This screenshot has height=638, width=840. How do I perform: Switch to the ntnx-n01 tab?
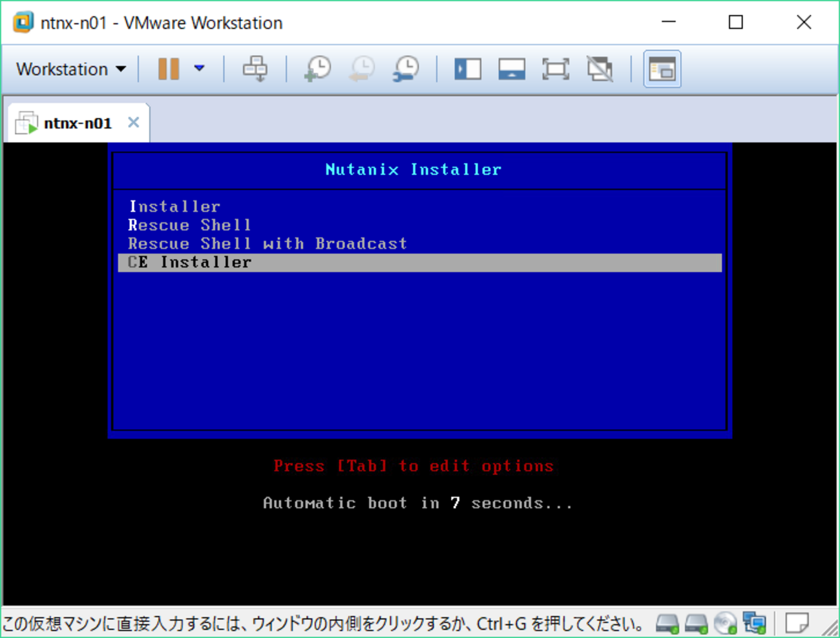pos(78,123)
